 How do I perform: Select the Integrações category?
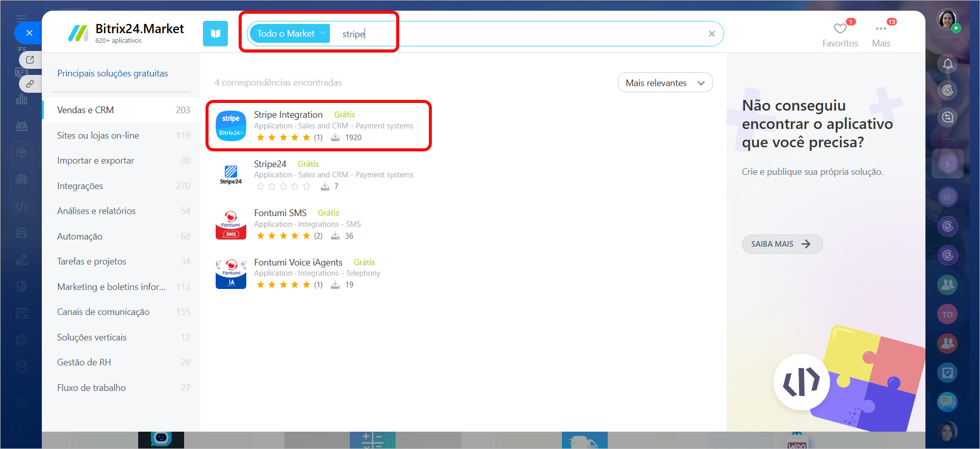coord(80,186)
